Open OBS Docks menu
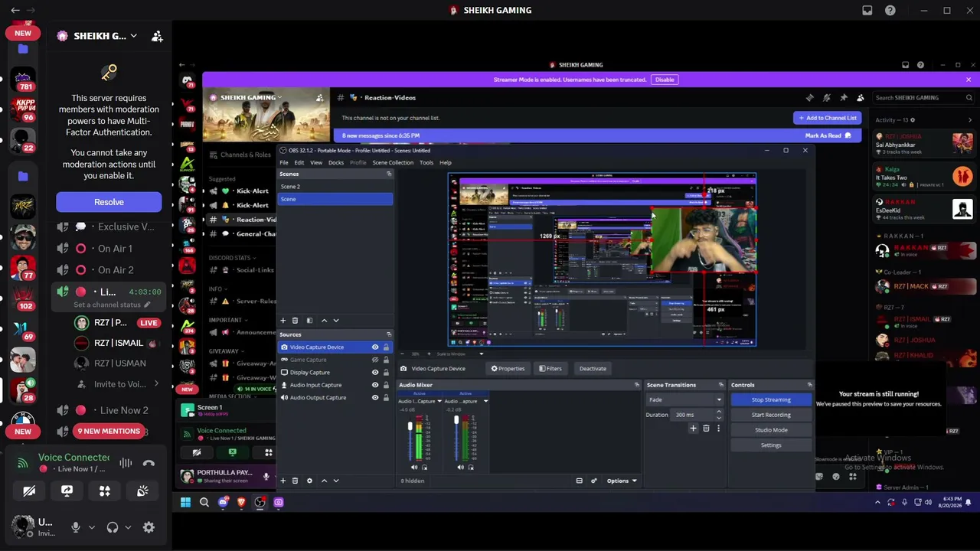Image resolution: width=980 pixels, height=551 pixels. 336,162
